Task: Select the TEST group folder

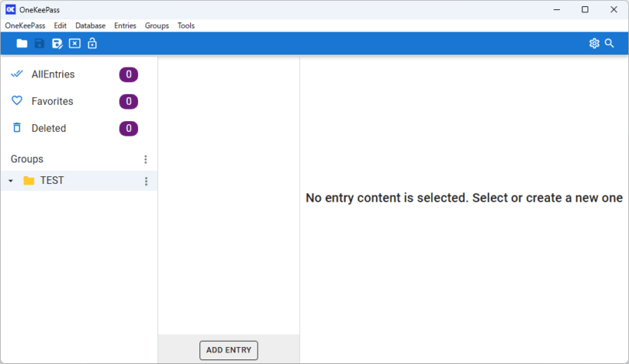Action: click(x=51, y=181)
